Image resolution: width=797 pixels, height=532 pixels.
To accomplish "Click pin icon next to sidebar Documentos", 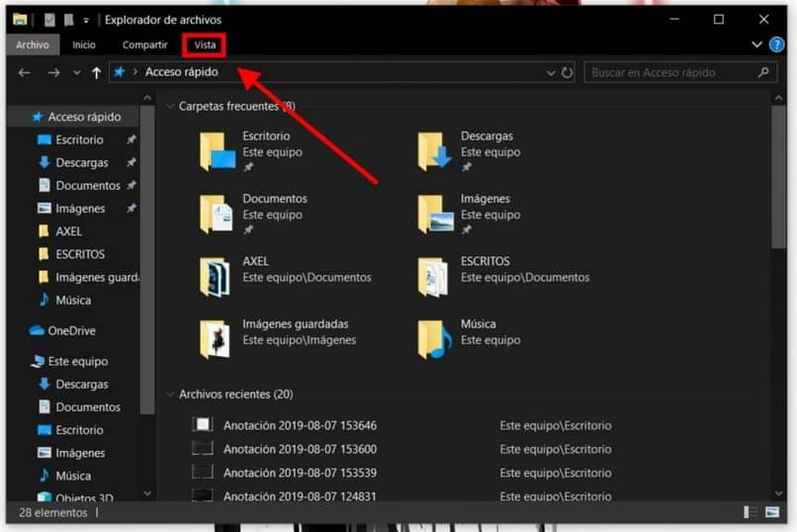I will 132,185.
